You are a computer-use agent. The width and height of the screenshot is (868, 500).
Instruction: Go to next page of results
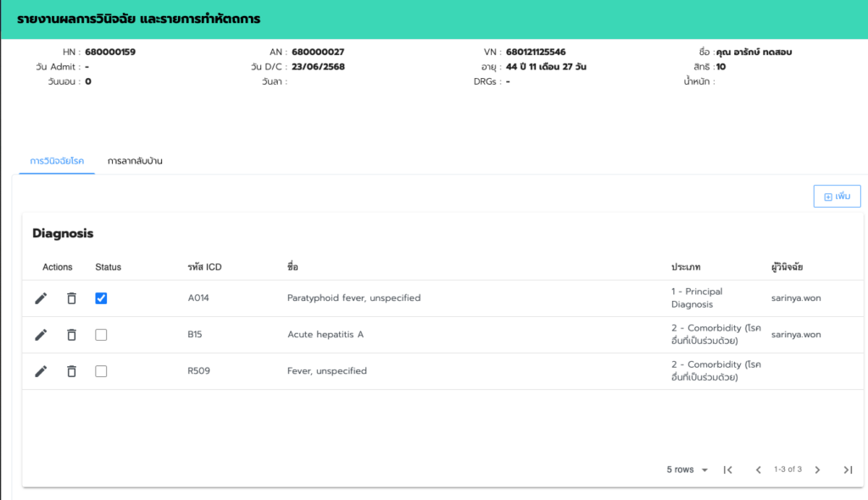coord(817,469)
